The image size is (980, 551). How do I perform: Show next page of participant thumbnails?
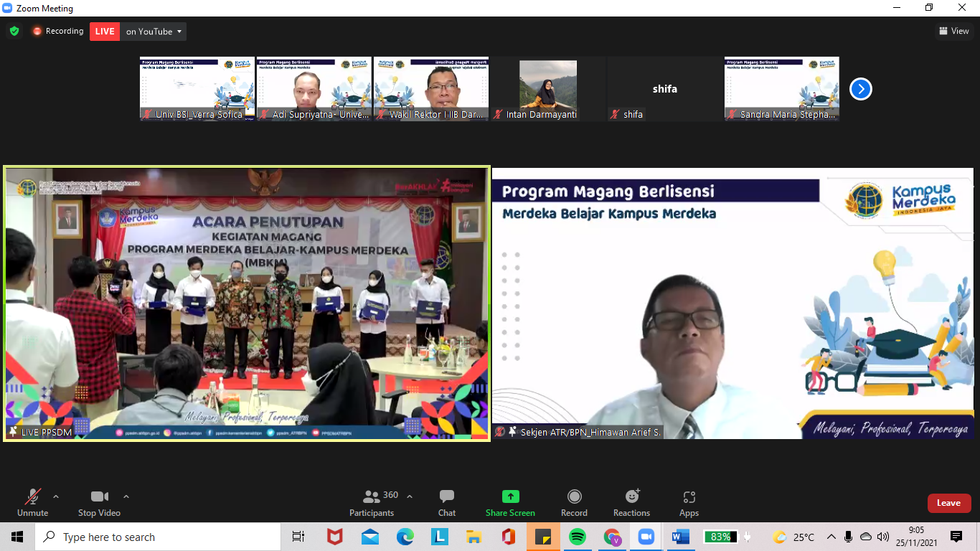[x=861, y=89]
